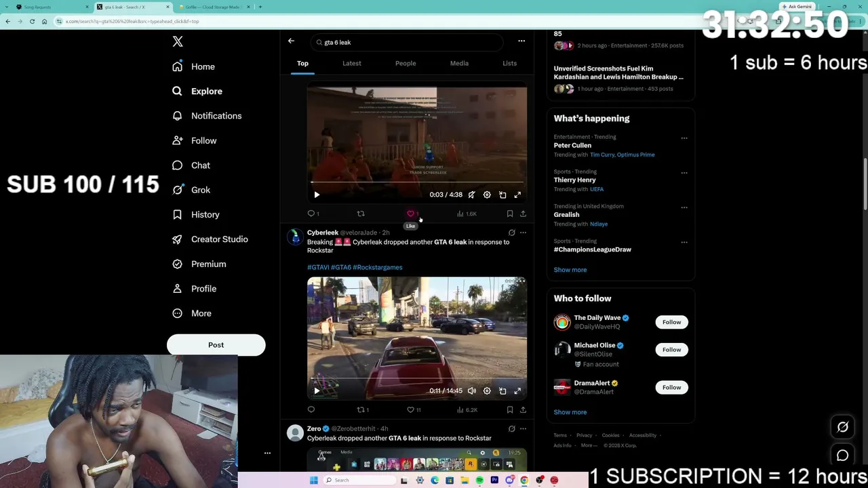Image resolution: width=868 pixels, height=488 pixels.
Task: Click the Cyberleek display name
Action: pyautogui.click(x=322, y=232)
